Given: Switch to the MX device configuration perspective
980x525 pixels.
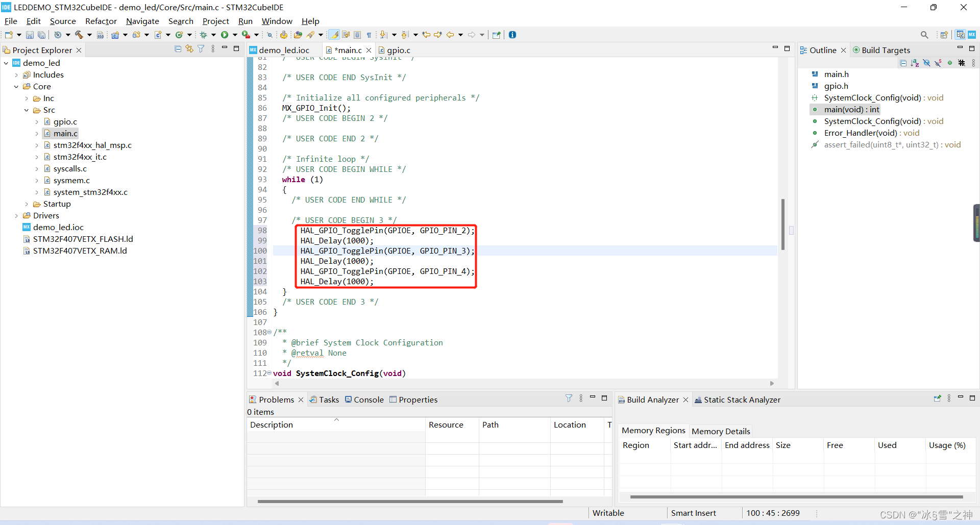Looking at the screenshot, I should [972, 35].
